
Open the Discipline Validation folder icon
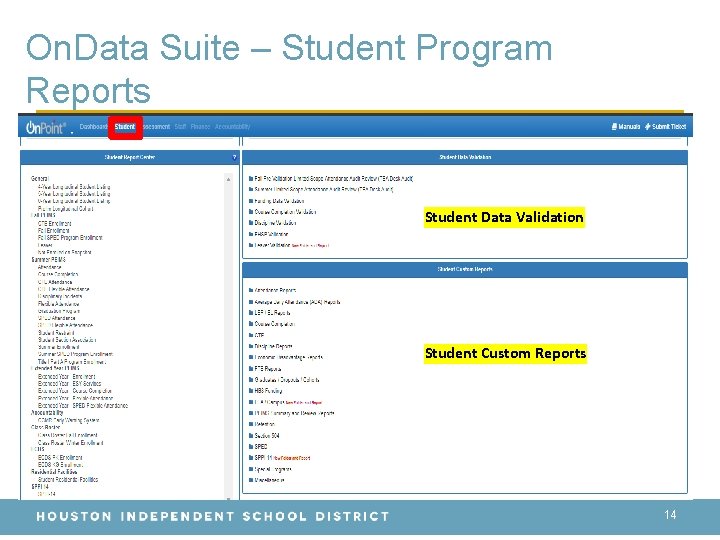point(251,223)
